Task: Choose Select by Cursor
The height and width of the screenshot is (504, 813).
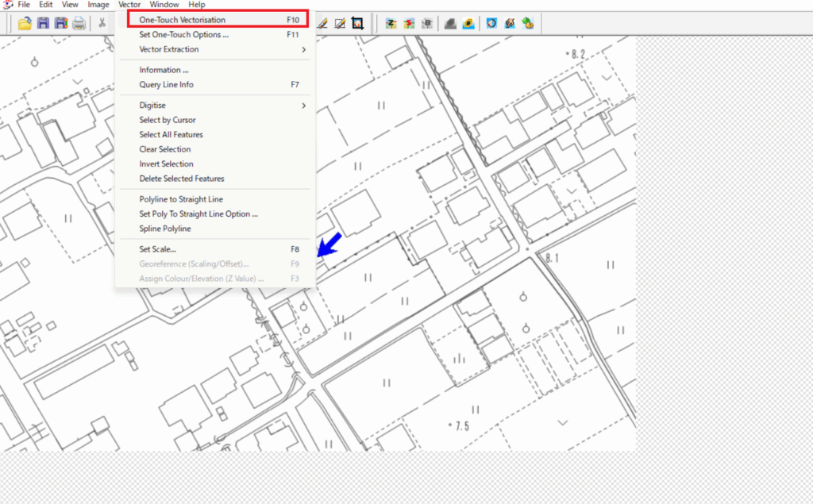Action: [x=215, y=120]
